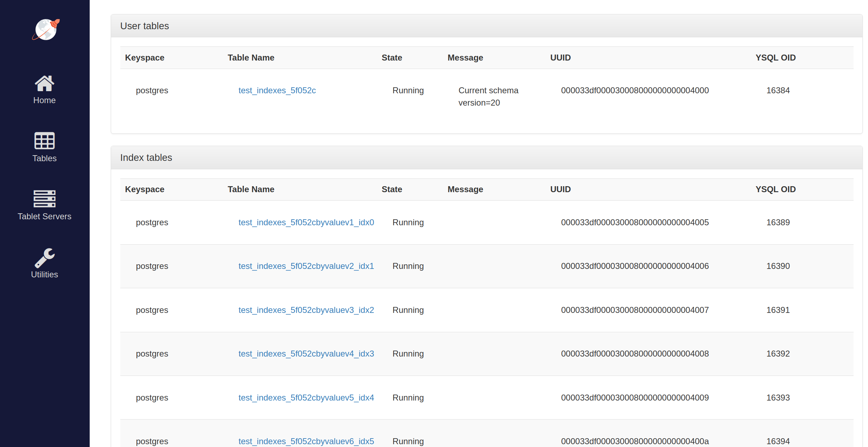This screenshot has height=447, width=868.
Task: Click the YSQL OID column header
Action: pyautogui.click(x=775, y=57)
